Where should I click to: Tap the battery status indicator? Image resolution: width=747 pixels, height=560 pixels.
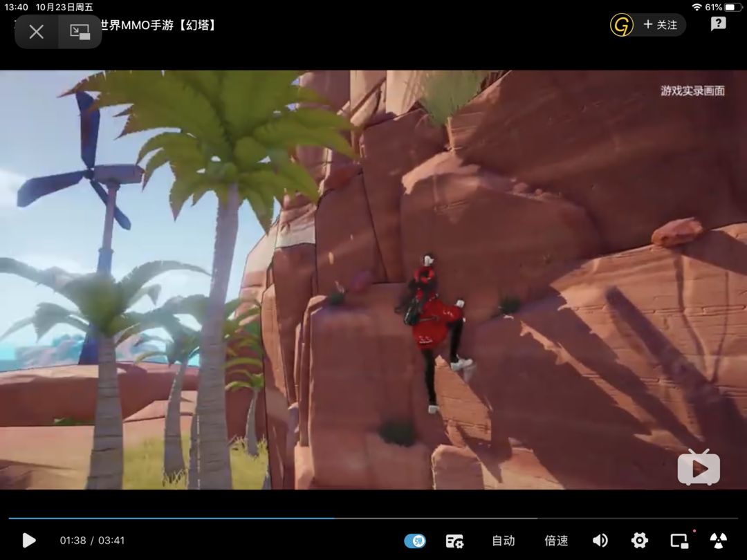tap(732, 7)
